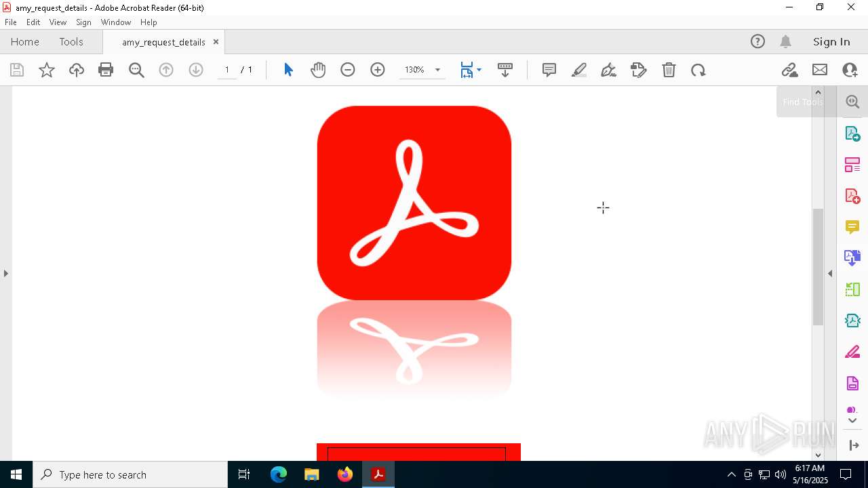The height and width of the screenshot is (488, 868).
Task: Share a link to this file
Action: (789, 70)
